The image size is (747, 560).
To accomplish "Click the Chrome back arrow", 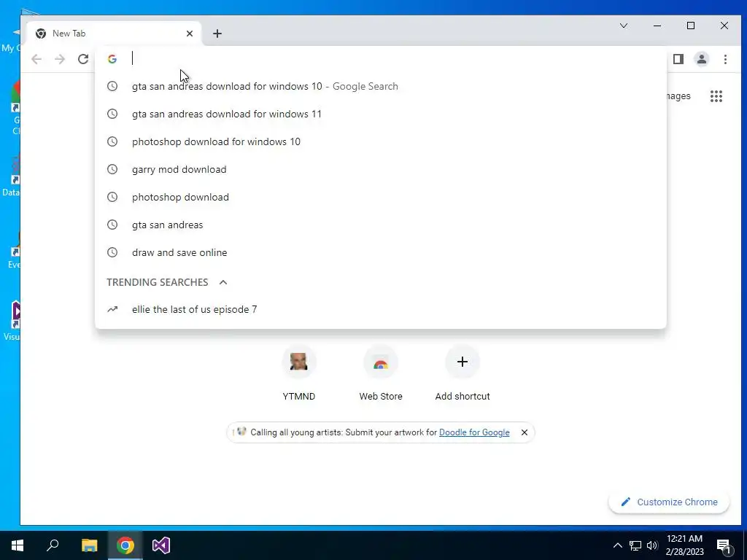I will (36, 59).
